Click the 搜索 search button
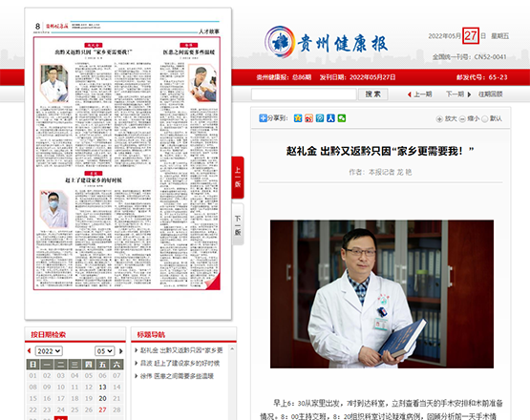The height and width of the screenshot is (420, 530). [372, 94]
